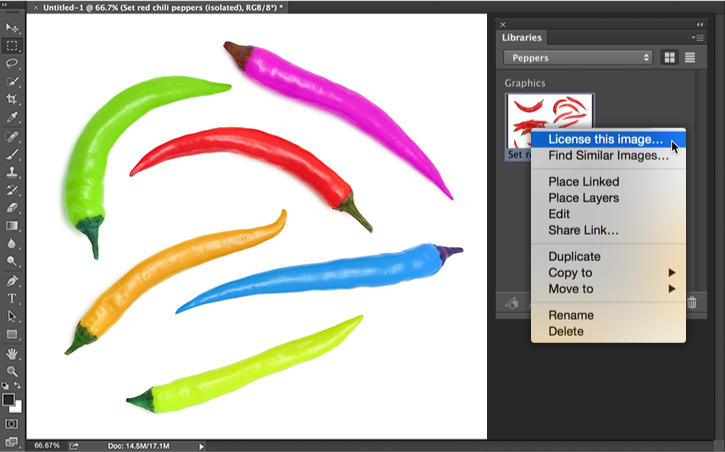The width and height of the screenshot is (725, 452).
Task: Switch Libraries panel to list view
Action: click(x=690, y=58)
